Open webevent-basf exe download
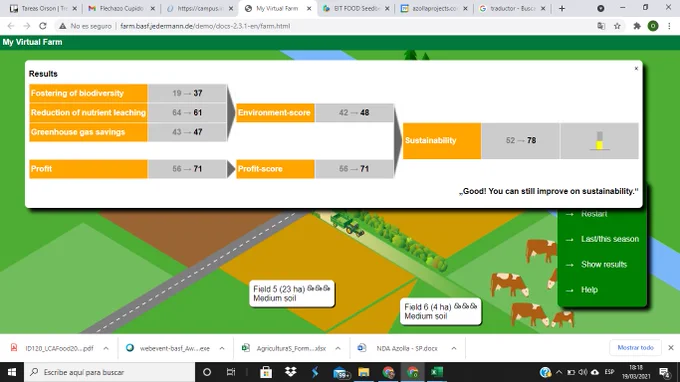Screen dimensions: 680x382 coord(168,348)
